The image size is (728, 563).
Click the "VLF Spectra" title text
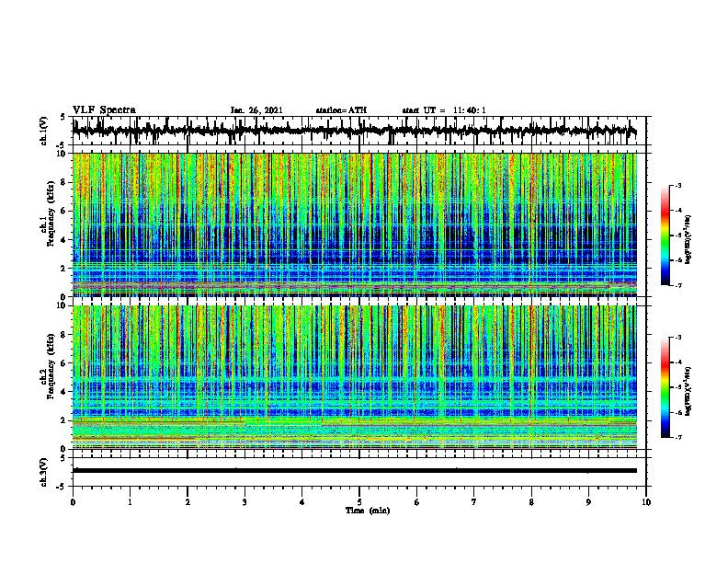[x=104, y=110]
